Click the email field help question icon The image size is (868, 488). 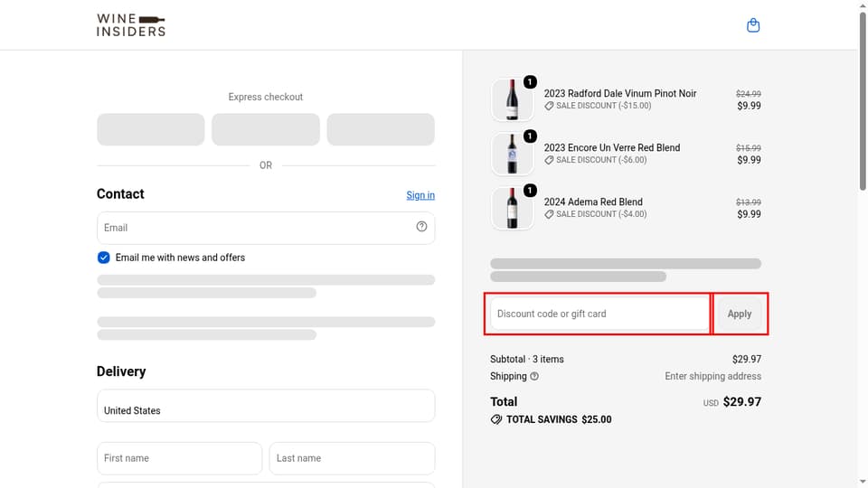click(x=422, y=226)
